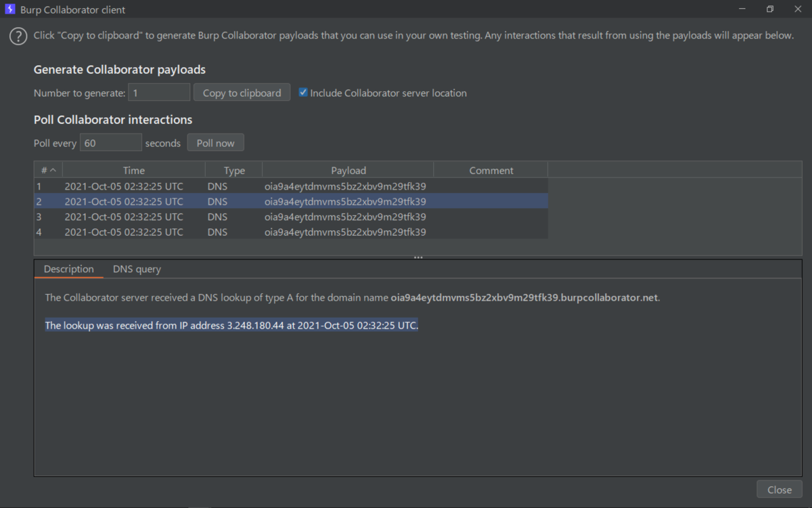Focus the Poll every seconds field

pyautogui.click(x=111, y=143)
